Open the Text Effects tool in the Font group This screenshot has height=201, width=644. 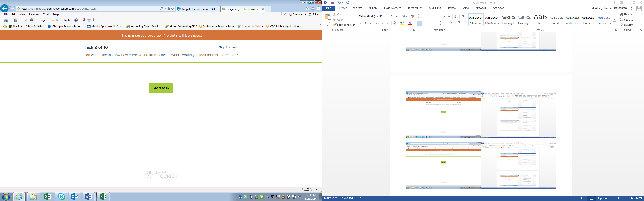(395, 23)
